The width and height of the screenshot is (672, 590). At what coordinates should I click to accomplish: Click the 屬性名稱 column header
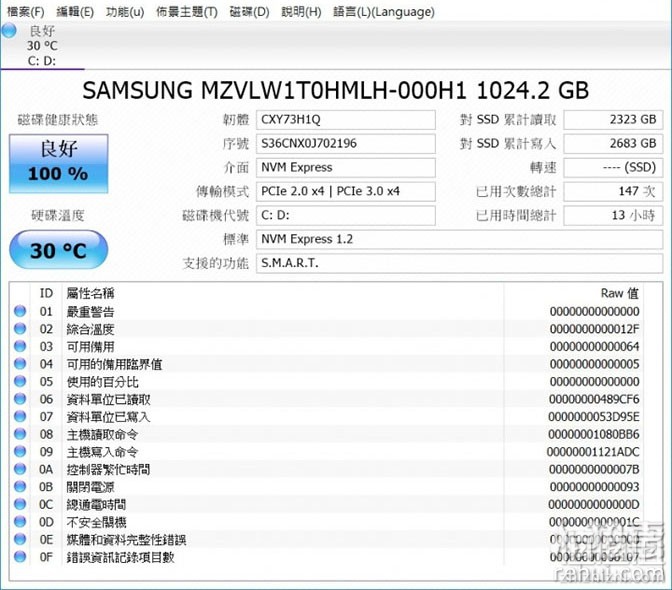90,294
